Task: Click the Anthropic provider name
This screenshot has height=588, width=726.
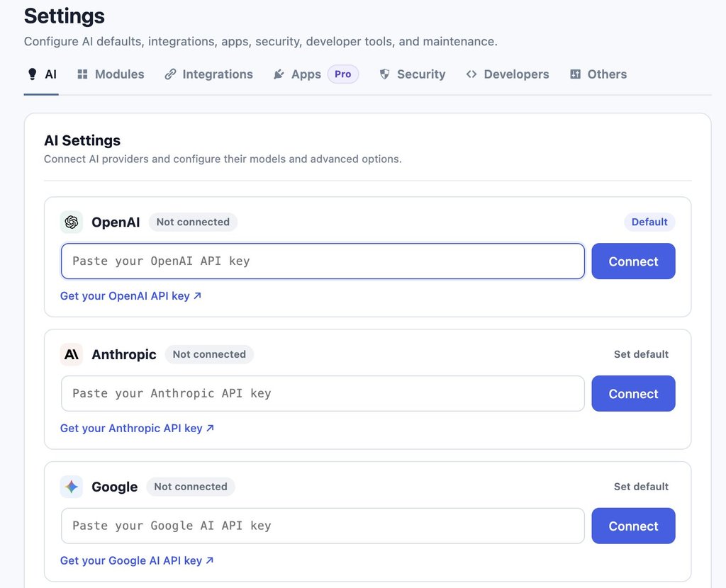Action: (124, 355)
